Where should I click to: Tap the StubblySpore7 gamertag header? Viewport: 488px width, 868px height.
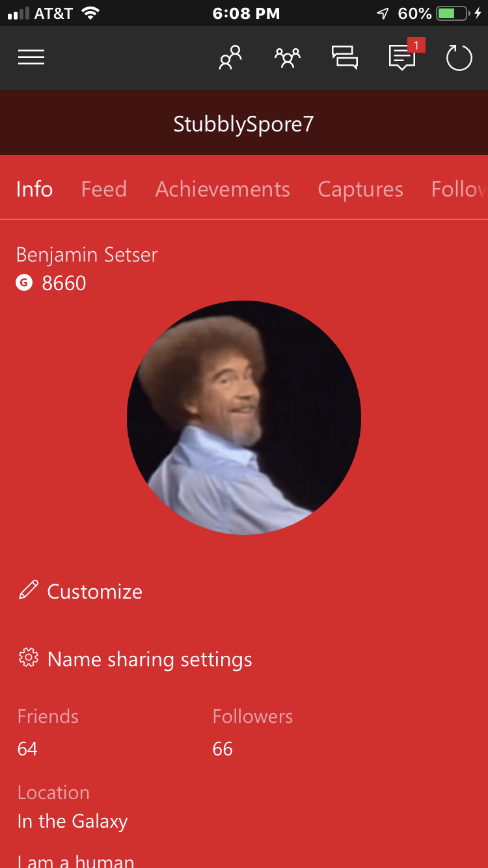[244, 124]
